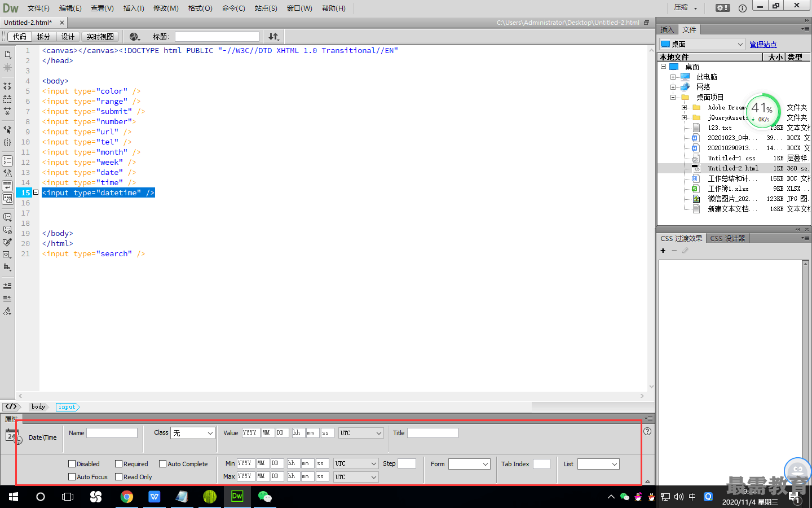Click the Format Source Code icon
This screenshot has height=508, width=812.
click(x=7, y=311)
